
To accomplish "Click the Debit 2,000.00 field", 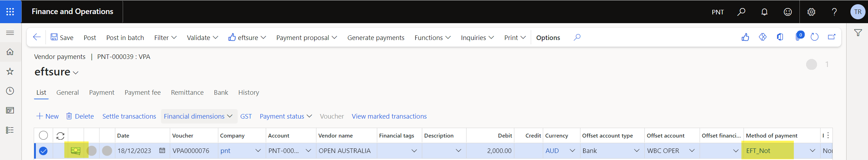I will [x=490, y=151].
